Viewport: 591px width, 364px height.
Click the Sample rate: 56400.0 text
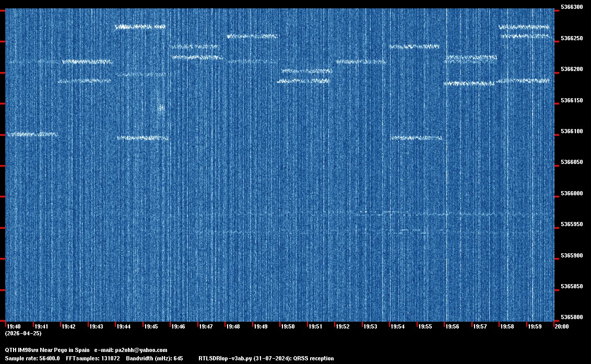[x=32, y=358]
